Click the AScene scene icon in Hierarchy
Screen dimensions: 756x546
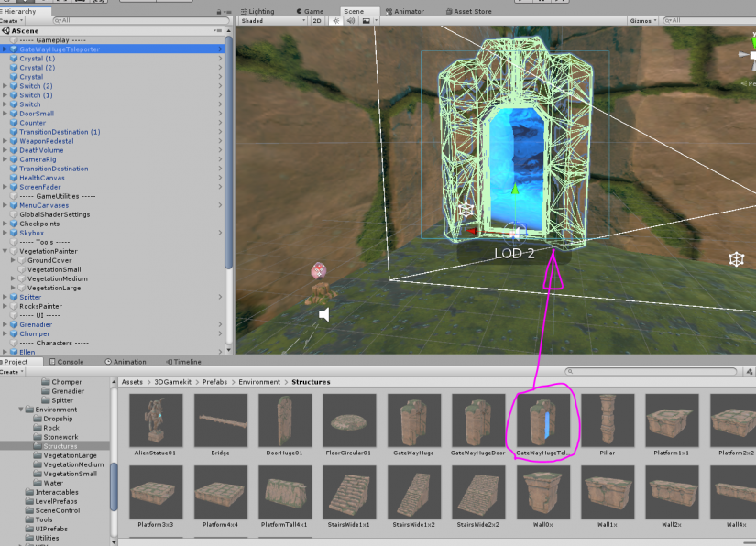click(8, 30)
